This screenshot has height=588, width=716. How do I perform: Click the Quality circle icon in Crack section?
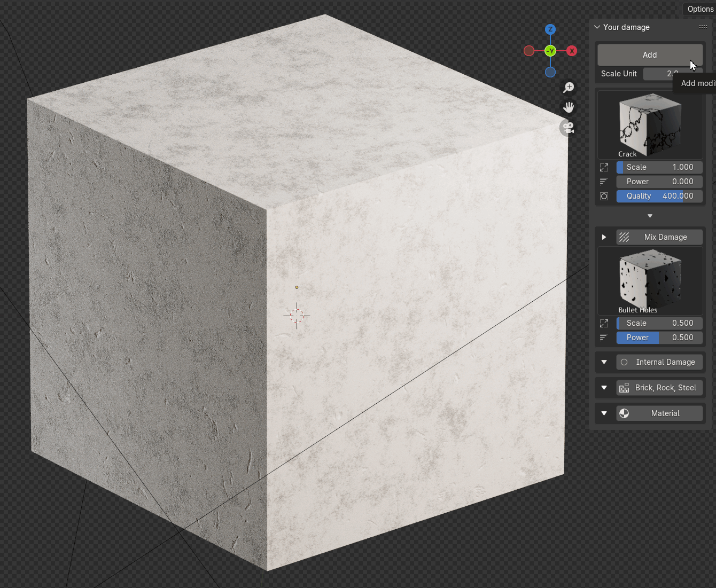tap(604, 196)
